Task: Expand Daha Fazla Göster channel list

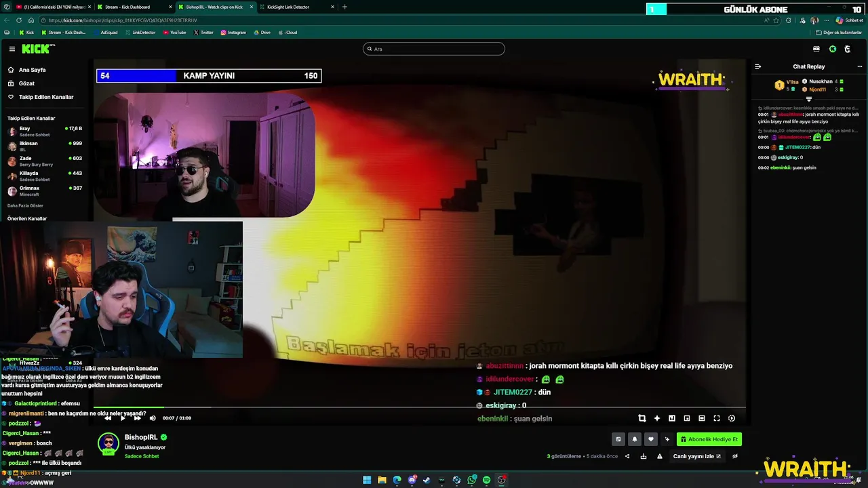Action: point(25,205)
